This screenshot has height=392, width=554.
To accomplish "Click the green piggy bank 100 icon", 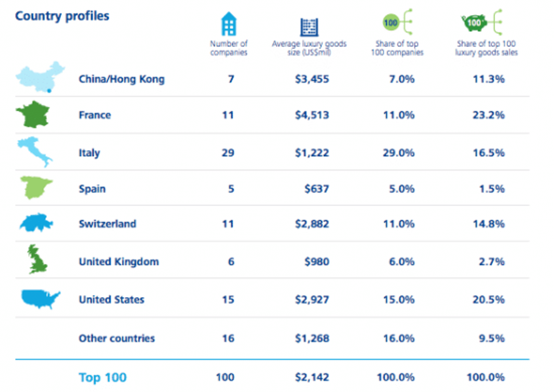I will (474, 23).
